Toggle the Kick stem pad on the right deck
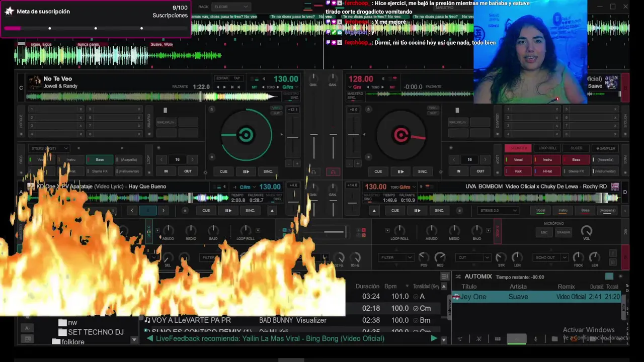Screen dimensions: 644x362 pyautogui.click(x=518, y=171)
